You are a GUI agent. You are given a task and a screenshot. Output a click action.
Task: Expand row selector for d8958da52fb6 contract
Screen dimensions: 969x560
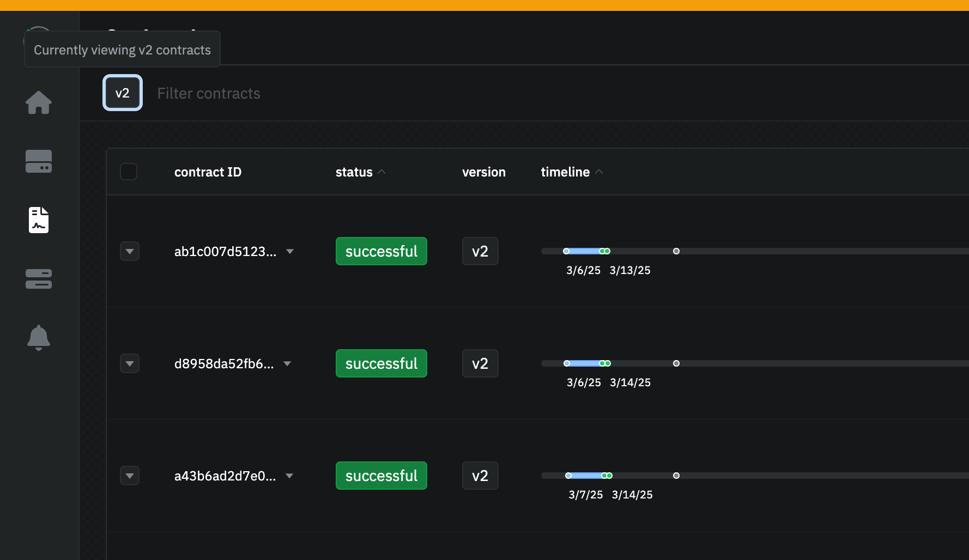[130, 363]
